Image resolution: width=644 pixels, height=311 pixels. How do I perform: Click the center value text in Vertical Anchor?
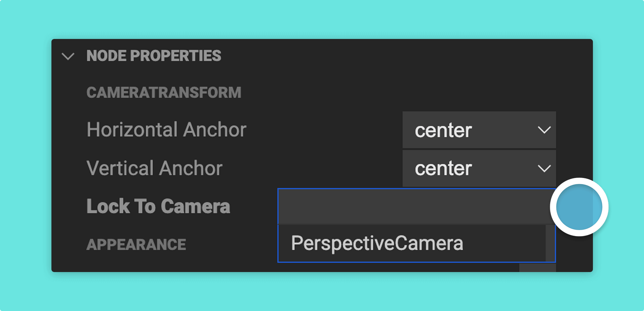[443, 169]
